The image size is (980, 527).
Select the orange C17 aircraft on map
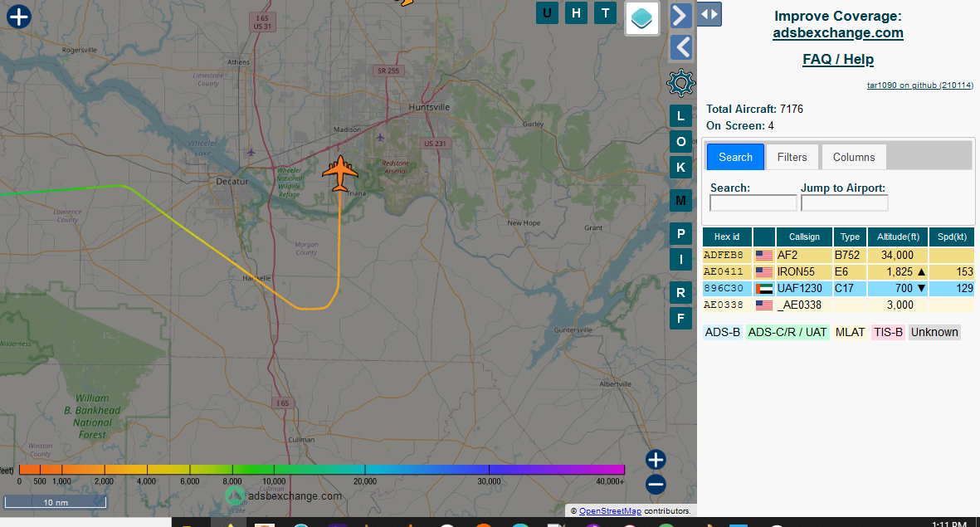[340, 173]
